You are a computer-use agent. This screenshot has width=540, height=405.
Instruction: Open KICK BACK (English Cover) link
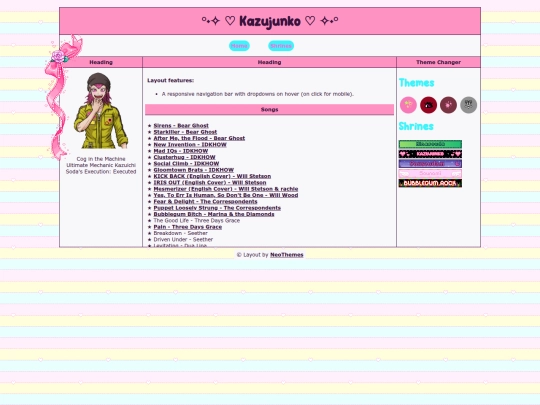[212, 176]
